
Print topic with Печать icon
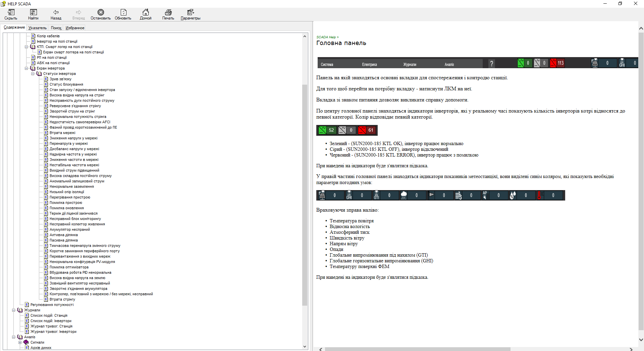click(168, 14)
